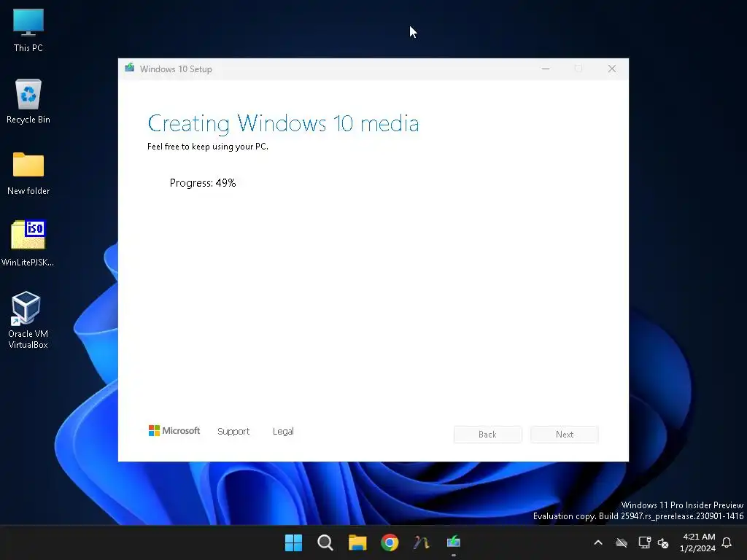Launch Oracle VM VirtualBox shortcut

[28, 320]
